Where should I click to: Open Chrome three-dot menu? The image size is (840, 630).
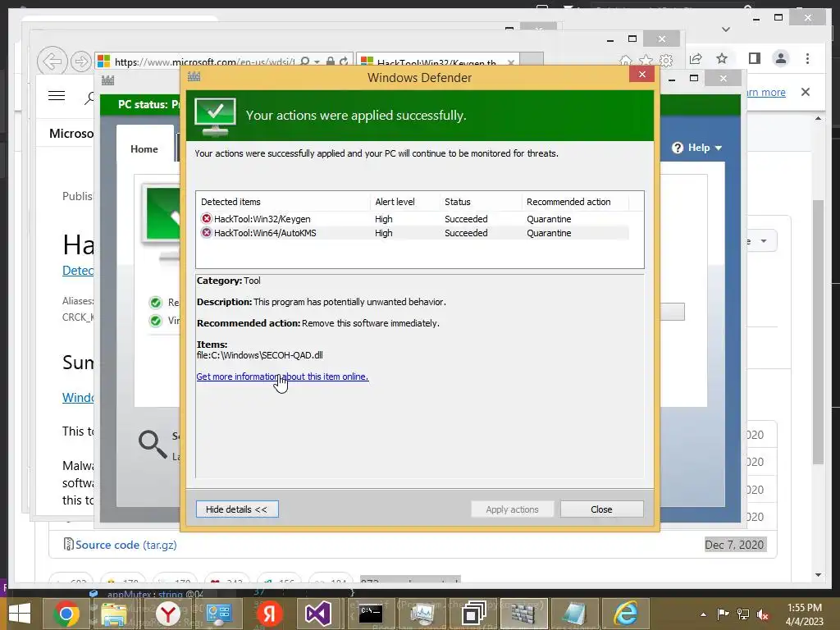pos(807,58)
